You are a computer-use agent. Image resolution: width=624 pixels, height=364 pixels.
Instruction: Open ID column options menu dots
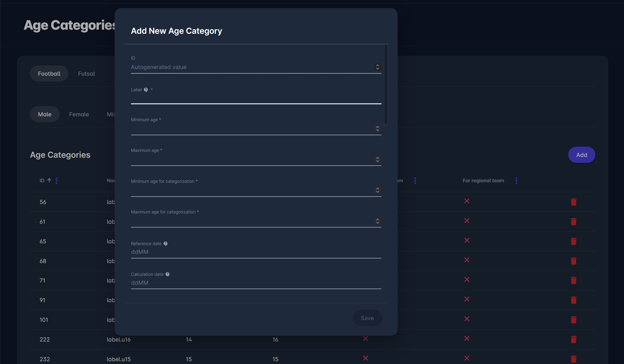coord(57,181)
